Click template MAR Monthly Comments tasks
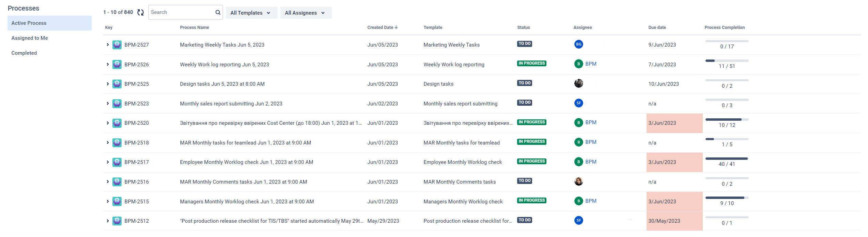Image resolution: width=868 pixels, height=237 pixels. tap(460, 182)
